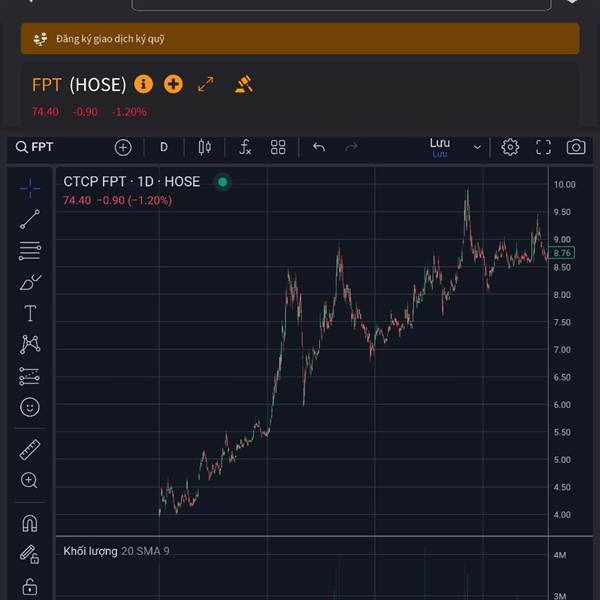The width and height of the screenshot is (600, 600).
Task: Redo the chart action
Action: coord(351,147)
